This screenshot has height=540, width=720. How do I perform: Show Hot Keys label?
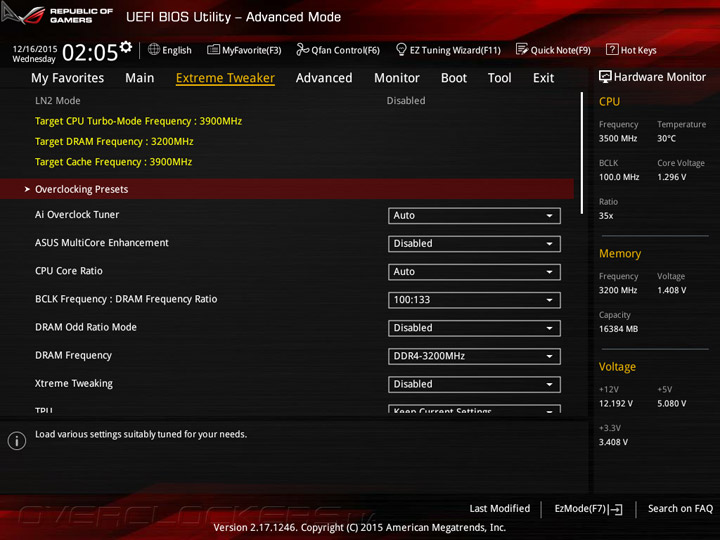(638, 51)
